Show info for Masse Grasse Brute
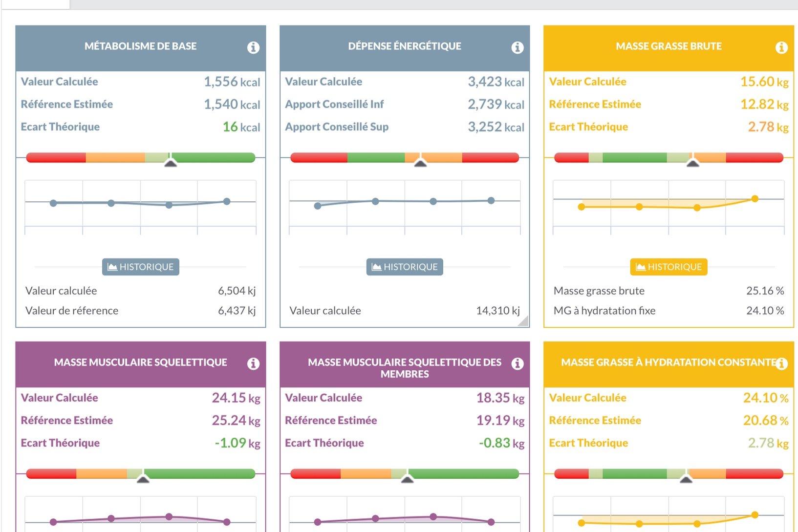The height and width of the screenshot is (532, 798). click(781, 47)
